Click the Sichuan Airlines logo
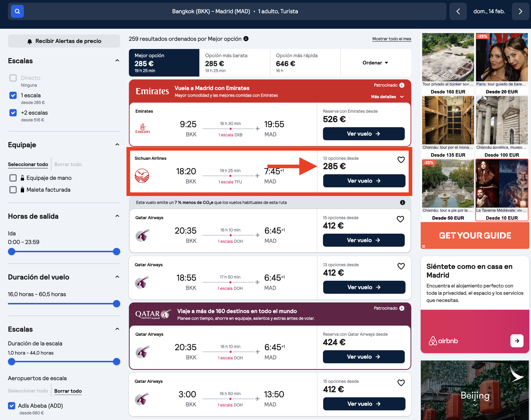The height and width of the screenshot is (420, 531). pos(142,175)
